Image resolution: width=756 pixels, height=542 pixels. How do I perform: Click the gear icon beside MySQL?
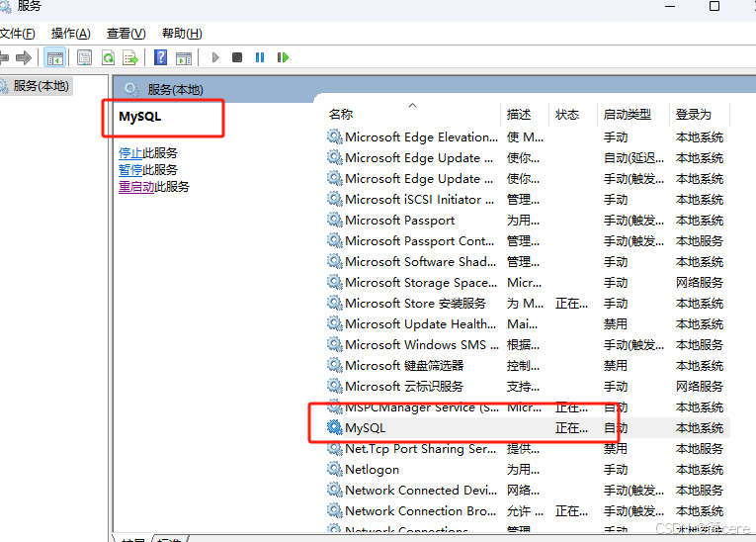[335, 427]
